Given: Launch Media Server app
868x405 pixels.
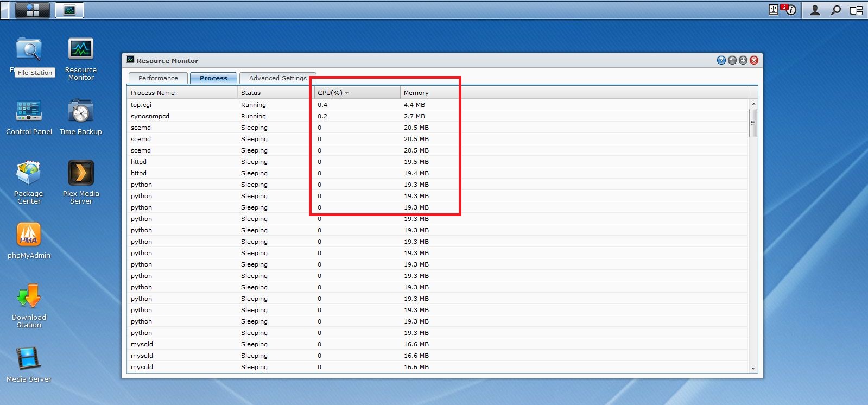Looking at the screenshot, I should click(29, 359).
